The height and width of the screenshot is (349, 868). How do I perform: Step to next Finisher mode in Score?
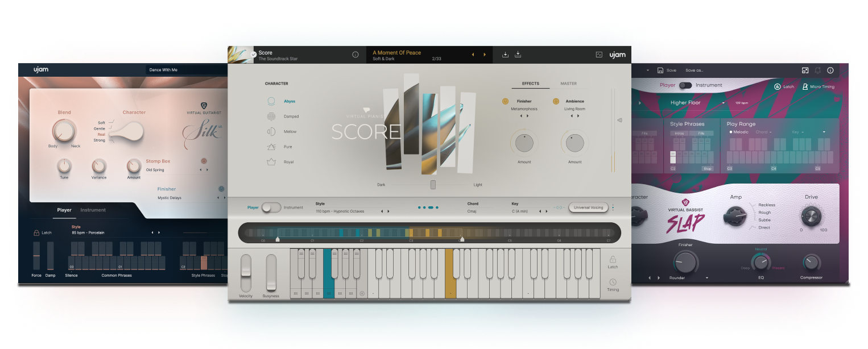527,116
